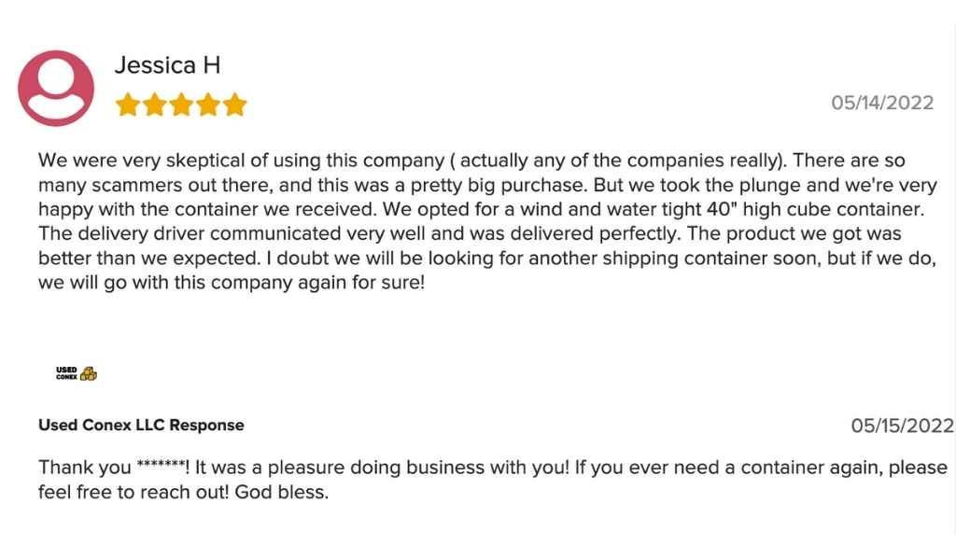Click the review line starting 'We were very skeptical'

tap(471, 161)
